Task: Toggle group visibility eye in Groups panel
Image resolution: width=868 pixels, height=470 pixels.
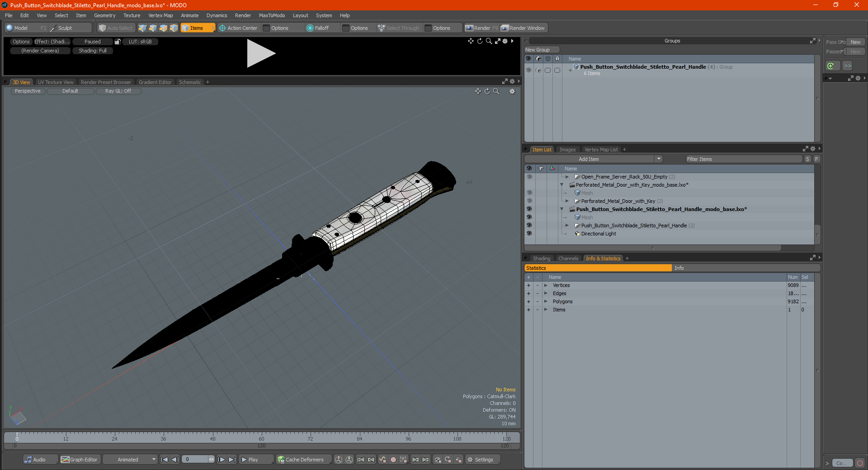Action: (x=528, y=70)
